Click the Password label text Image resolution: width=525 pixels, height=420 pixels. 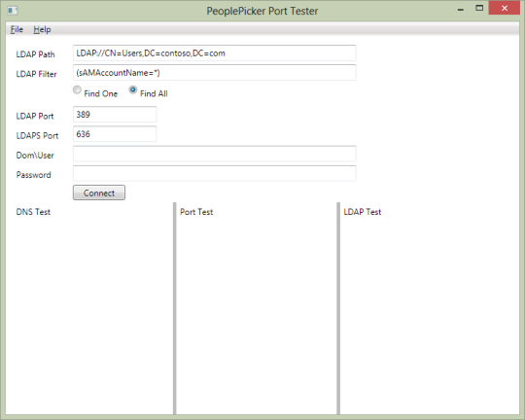[33, 175]
